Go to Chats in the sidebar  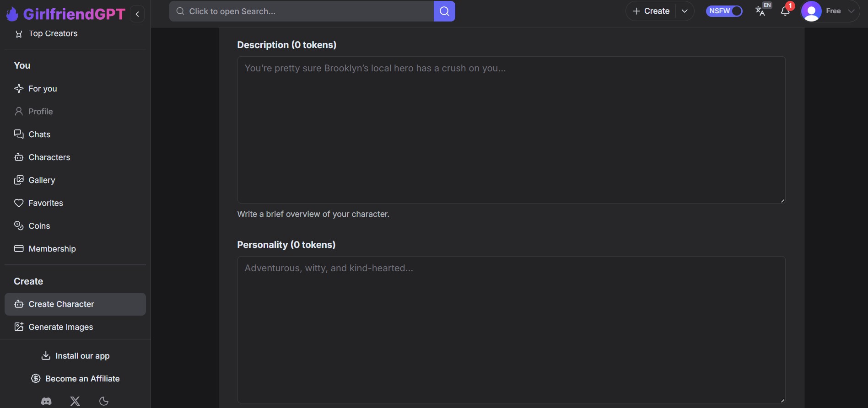click(39, 134)
